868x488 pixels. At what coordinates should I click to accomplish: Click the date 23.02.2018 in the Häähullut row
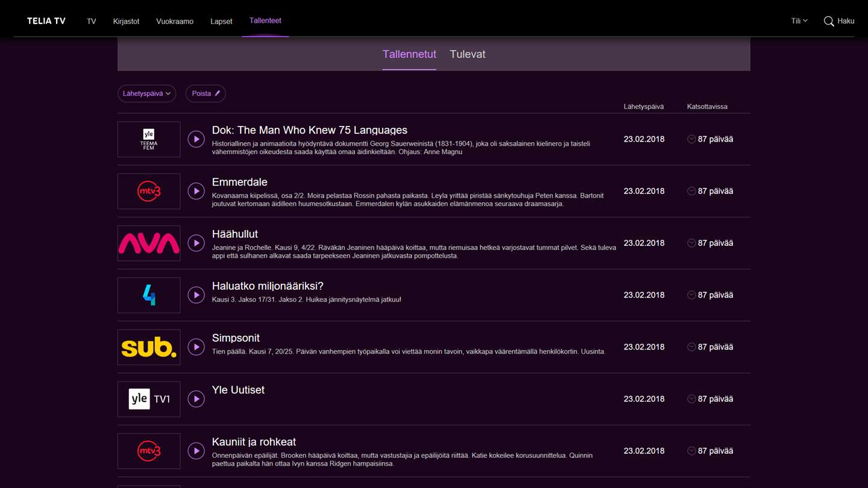point(644,243)
